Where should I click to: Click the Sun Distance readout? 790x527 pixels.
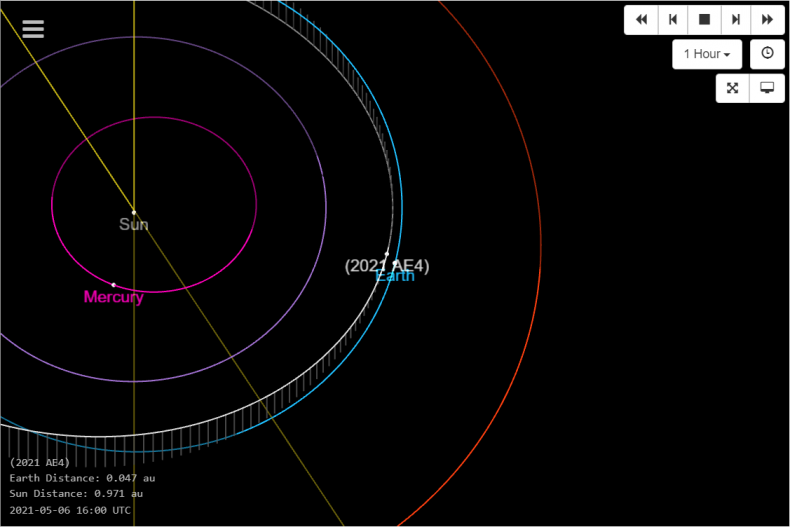(76, 494)
